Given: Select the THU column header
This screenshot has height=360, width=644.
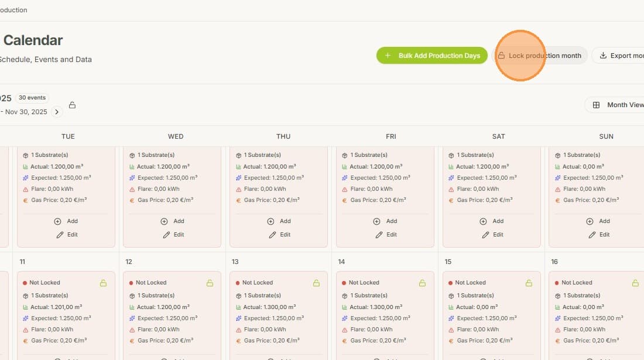Looking at the screenshot, I should click(x=283, y=136).
